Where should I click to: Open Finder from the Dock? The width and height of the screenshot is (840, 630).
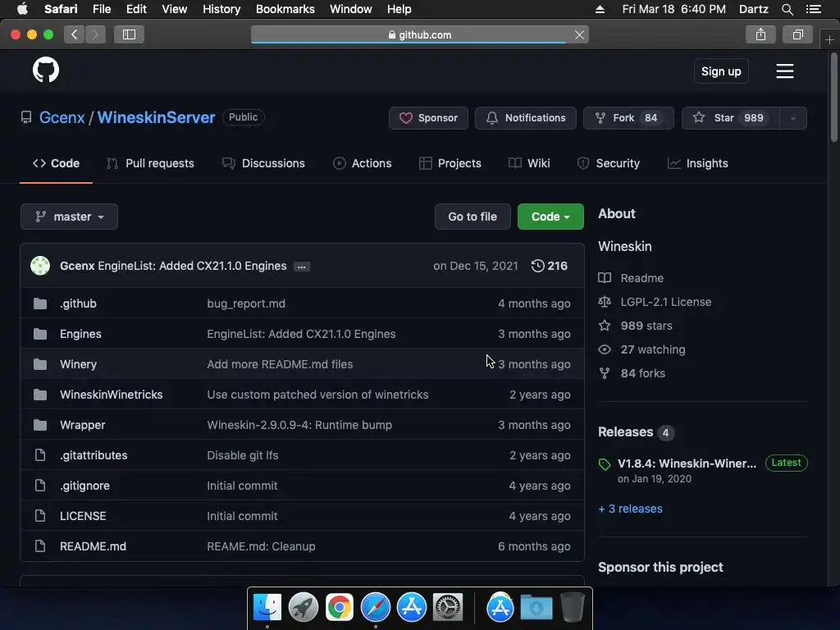[267, 607]
